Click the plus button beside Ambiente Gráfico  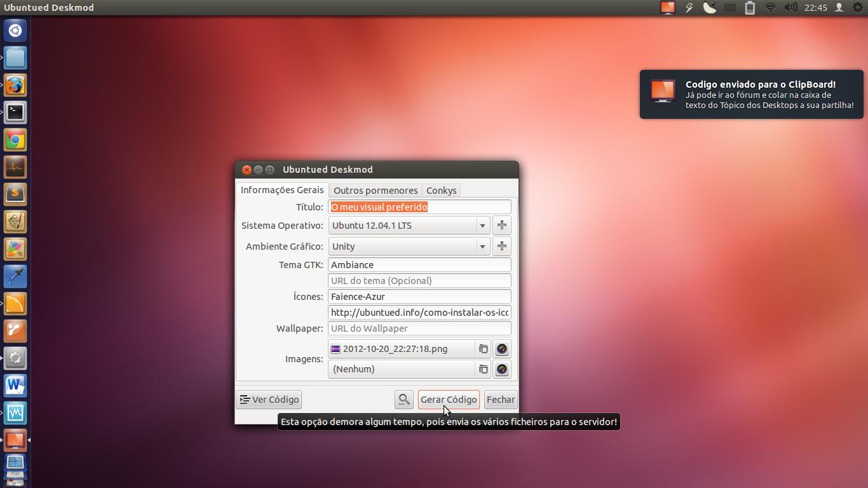click(x=501, y=247)
